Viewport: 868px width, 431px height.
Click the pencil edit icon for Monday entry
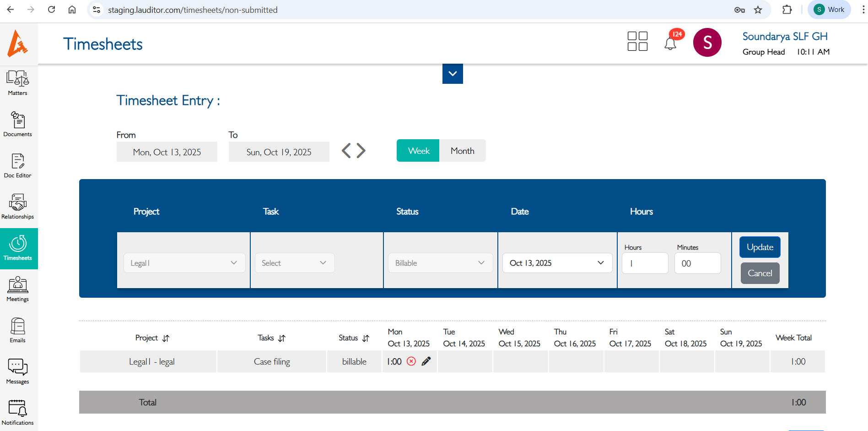[426, 361]
